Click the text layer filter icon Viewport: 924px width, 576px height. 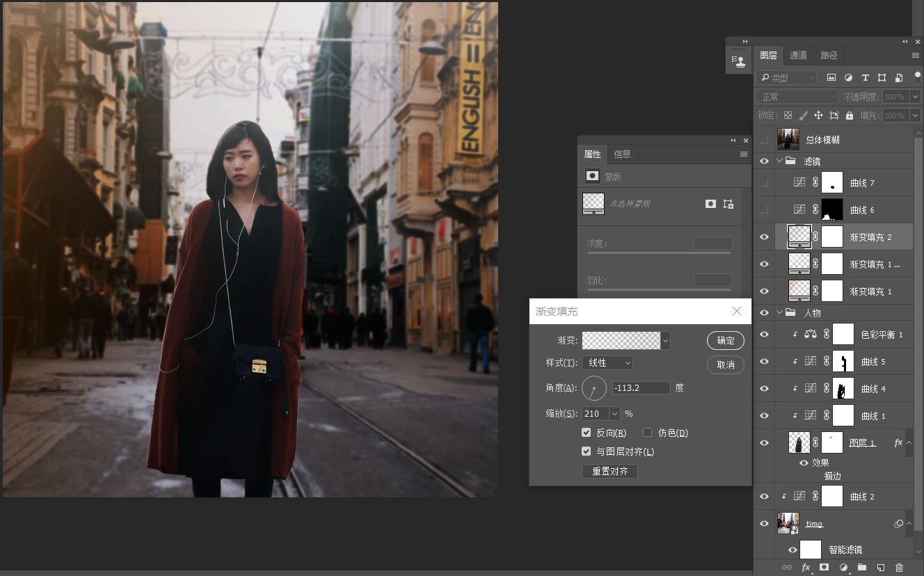pos(865,78)
